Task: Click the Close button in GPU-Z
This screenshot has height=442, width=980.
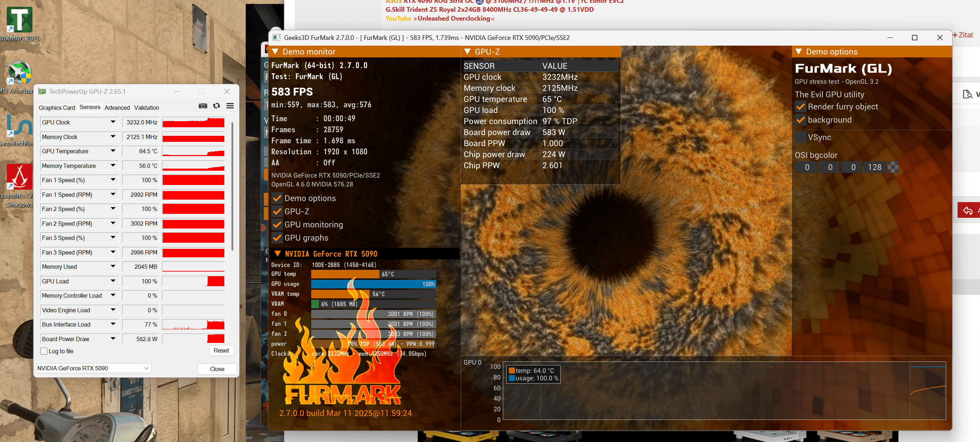Action: click(x=217, y=369)
